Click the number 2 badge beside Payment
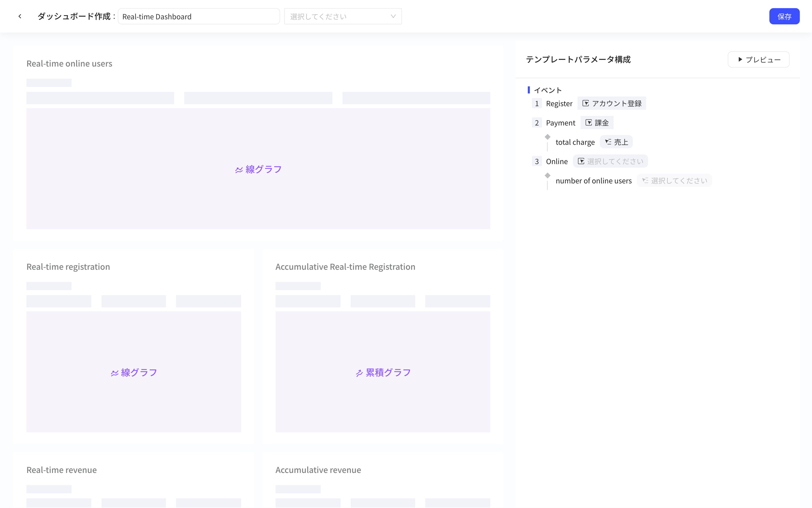Image resolution: width=812 pixels, height=508 pixels. coord(536,123)
